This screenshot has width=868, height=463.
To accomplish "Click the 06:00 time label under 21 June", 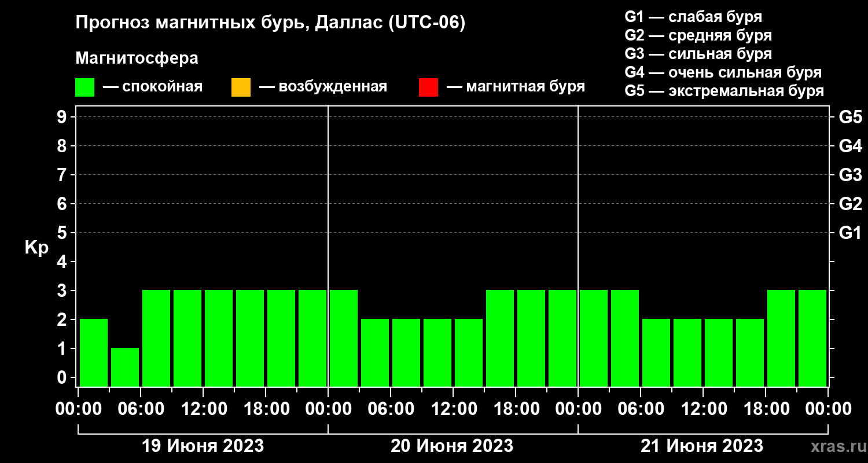I will pos(641,409).
